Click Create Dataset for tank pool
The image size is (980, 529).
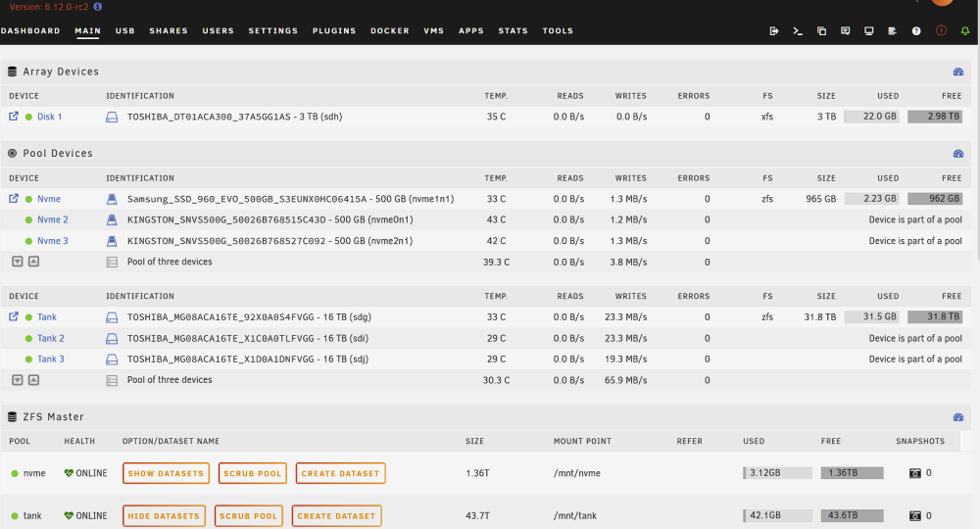point(336,516)
